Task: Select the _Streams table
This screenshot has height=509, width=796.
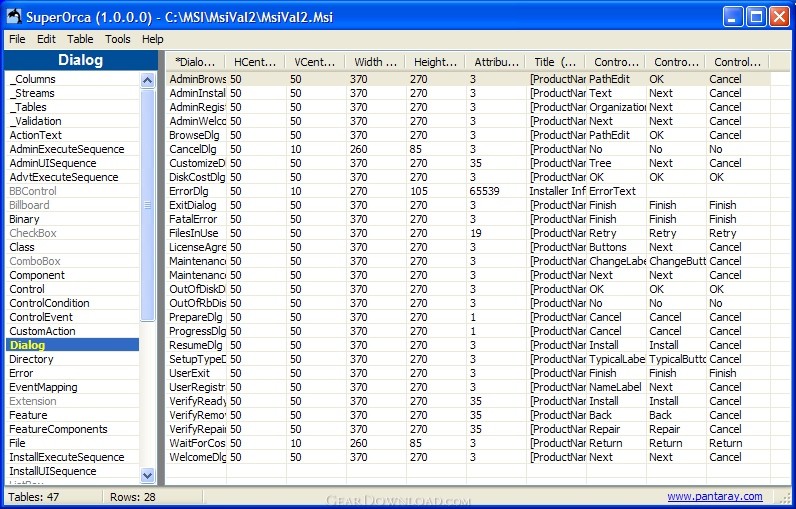Action: [72, 93]
